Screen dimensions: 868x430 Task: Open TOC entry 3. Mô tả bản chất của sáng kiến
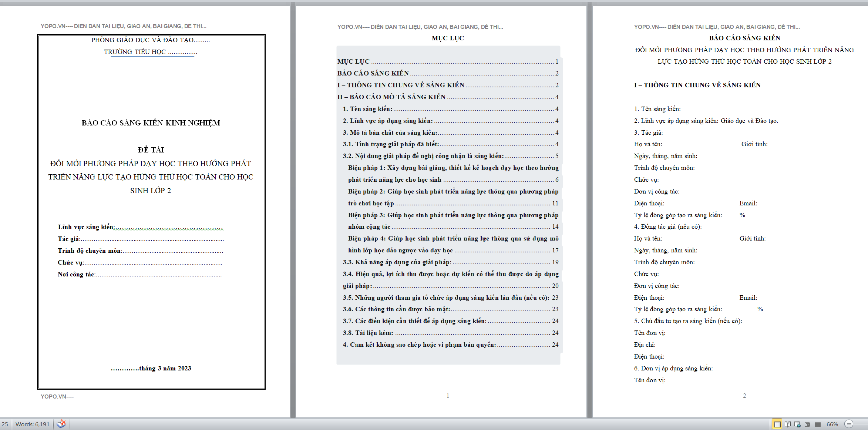tap(451, 132)
